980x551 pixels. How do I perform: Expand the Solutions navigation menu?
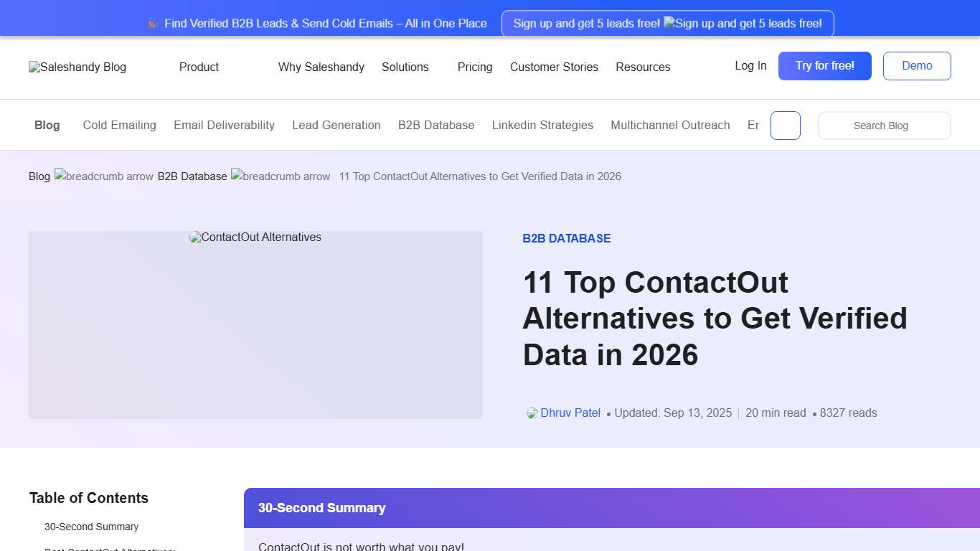(x=405, y=67)
